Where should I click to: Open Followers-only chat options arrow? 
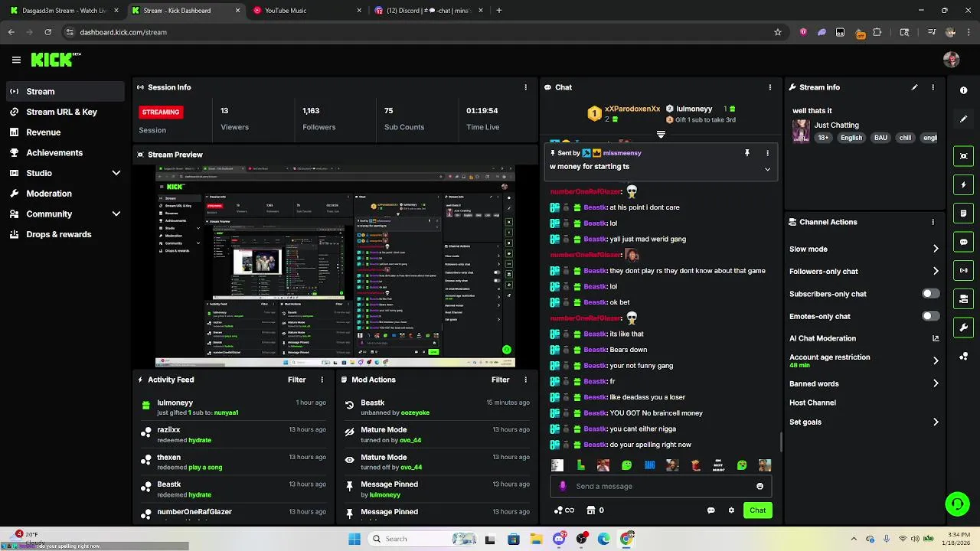(936, 271)
